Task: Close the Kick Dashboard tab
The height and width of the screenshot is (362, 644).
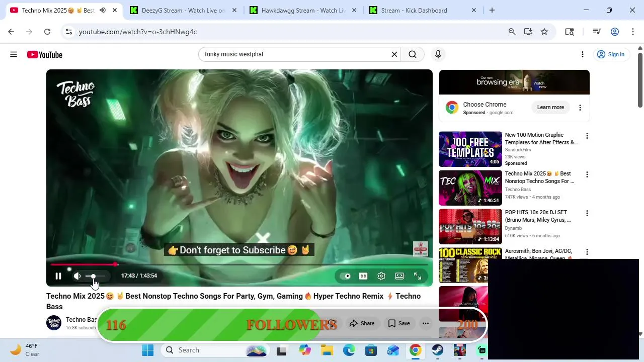Action: tap(473, 10)
